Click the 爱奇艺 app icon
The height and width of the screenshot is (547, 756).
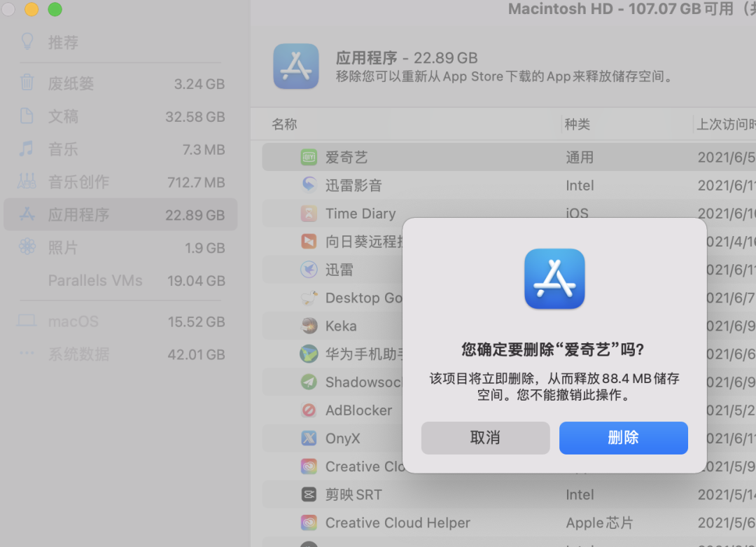(x=309, y=158)
